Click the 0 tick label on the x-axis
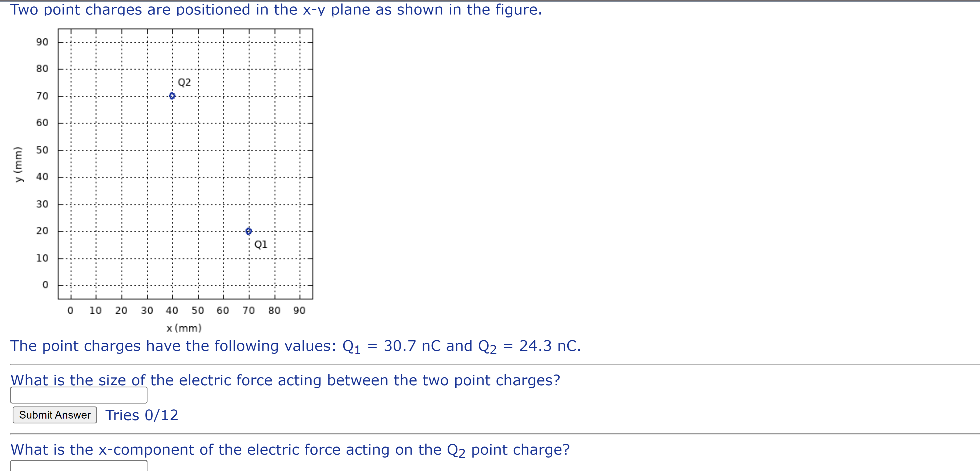980x471 pixels. pos(71,310)
